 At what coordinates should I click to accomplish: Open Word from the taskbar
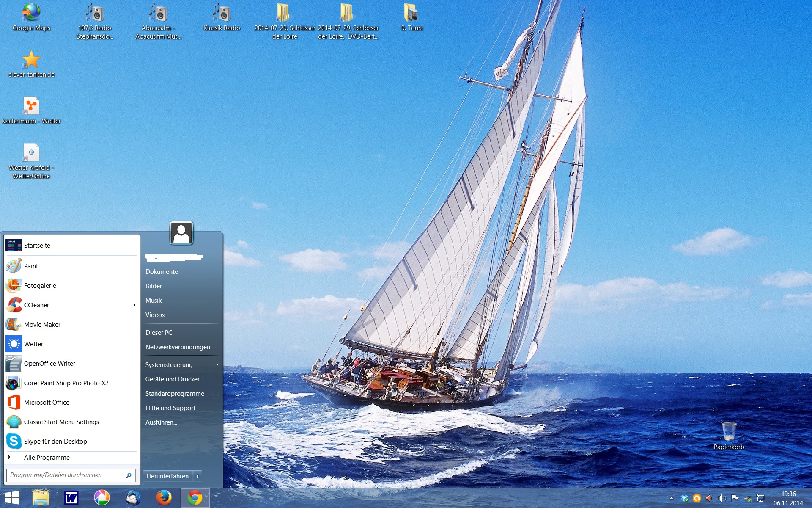[71, 498]
